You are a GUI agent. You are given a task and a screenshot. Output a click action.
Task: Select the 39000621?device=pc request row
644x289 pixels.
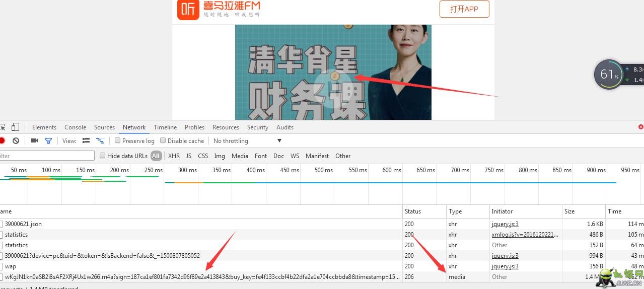pyautogui.click(x=102, y=256)
